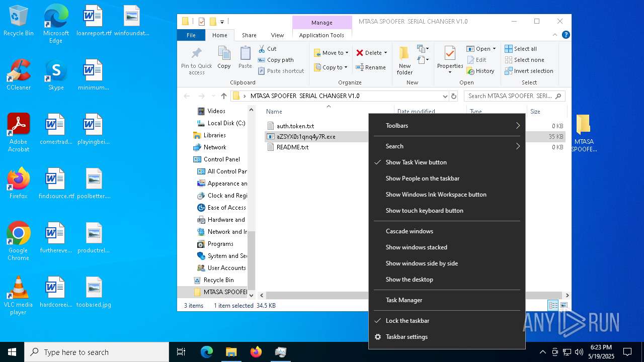Enable Show People on the taskbar
The image size is (644, 362).
[447, 178]
